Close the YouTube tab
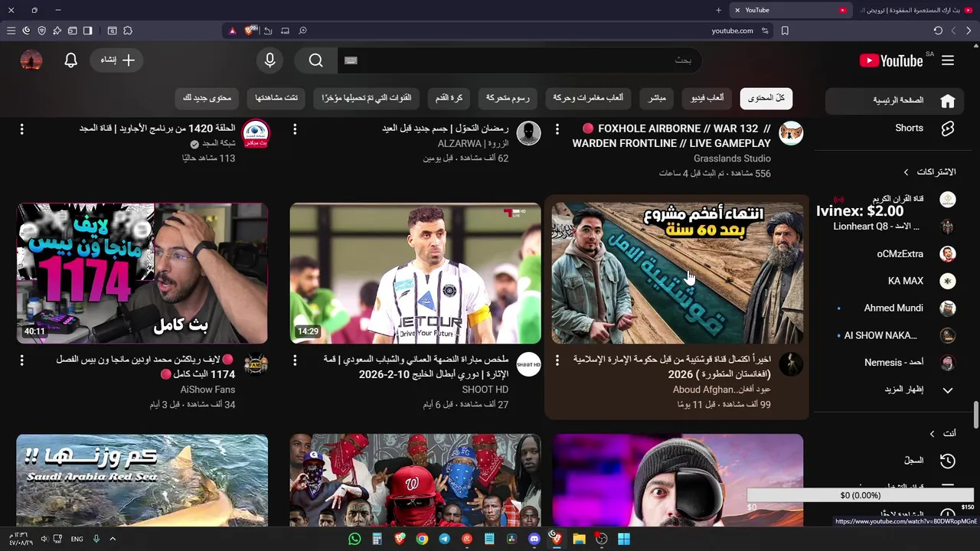This screenshot has height=551, width=980. pyautogui.click(x=737, y=10)
